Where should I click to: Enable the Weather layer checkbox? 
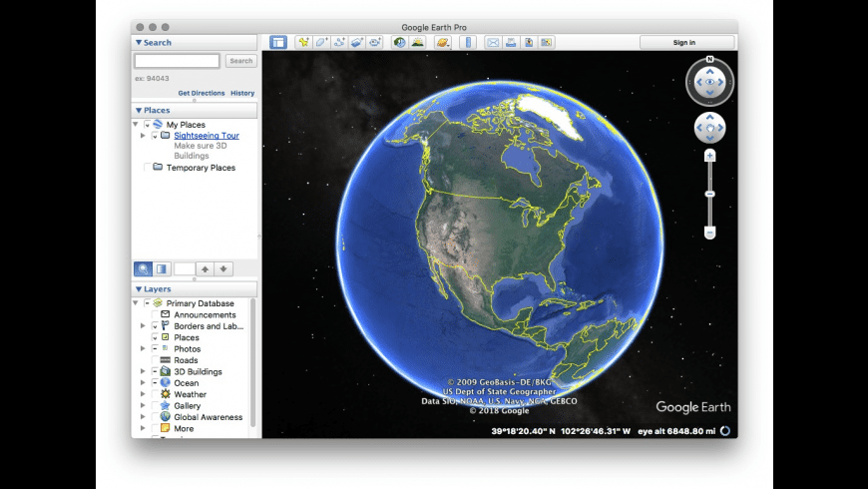point(155,394)
